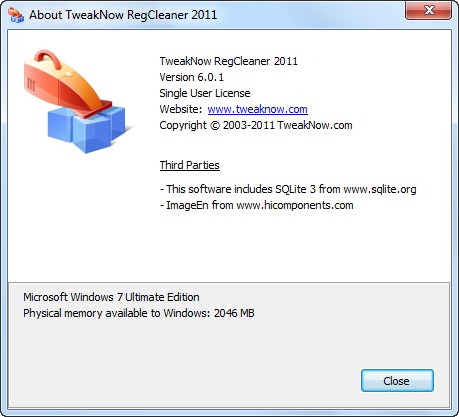Viewport: 459px width, 417px height.
Task: Click the Copyright 2003-2011 TweakNow.com line
Action: 256,125
